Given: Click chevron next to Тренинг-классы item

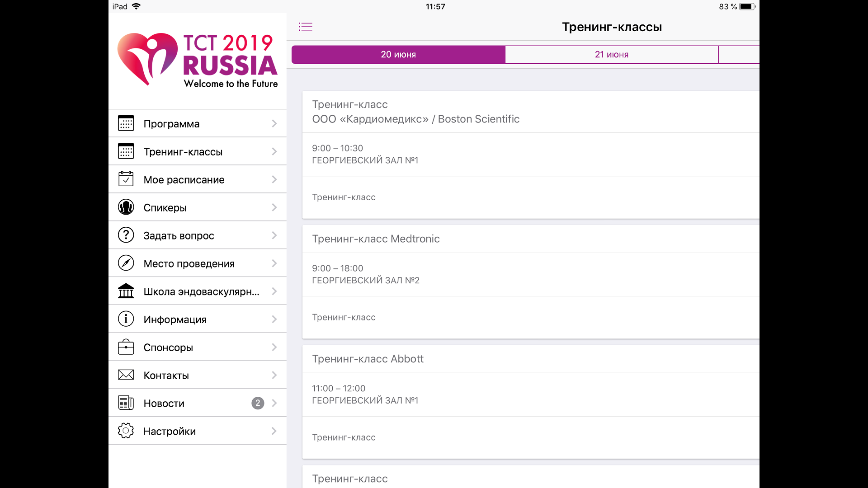Looking at the screenshot, I should coord(274,151).
